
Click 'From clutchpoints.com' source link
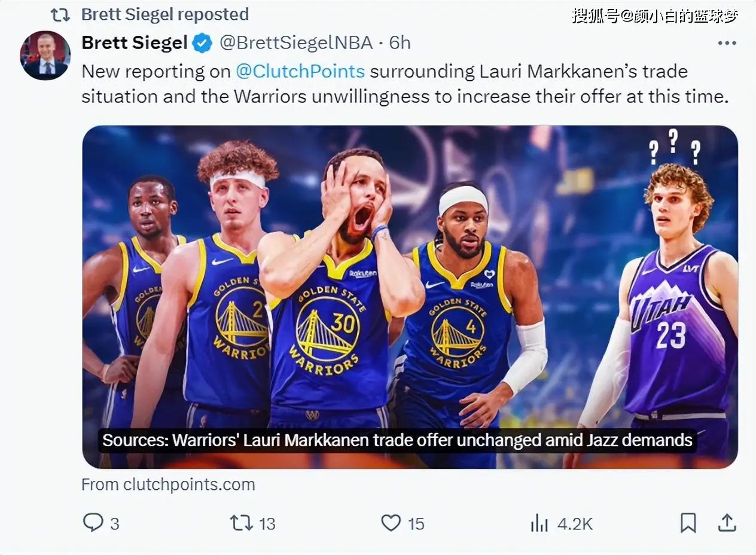click(168, 484)
